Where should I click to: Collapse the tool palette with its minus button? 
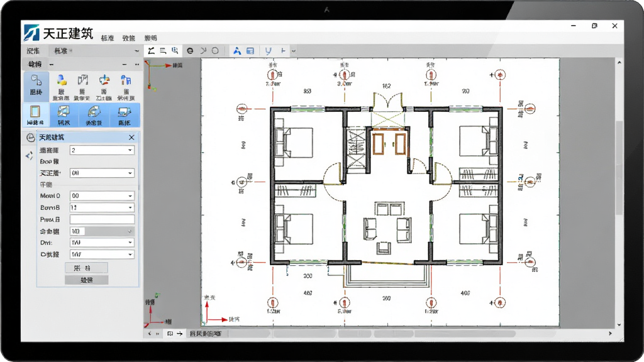click(125, 65)
